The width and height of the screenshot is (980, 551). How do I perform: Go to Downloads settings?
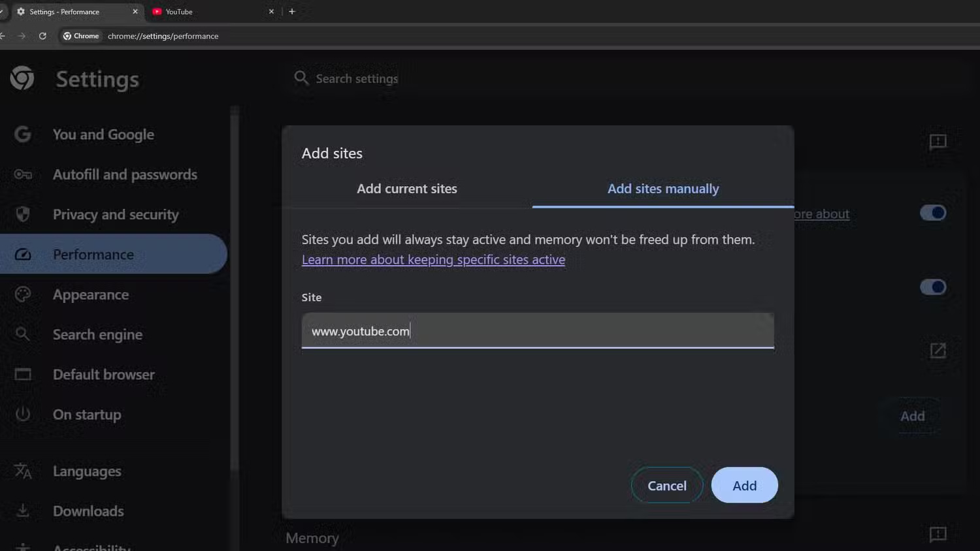pyautogui.click(x=88, y=511)
